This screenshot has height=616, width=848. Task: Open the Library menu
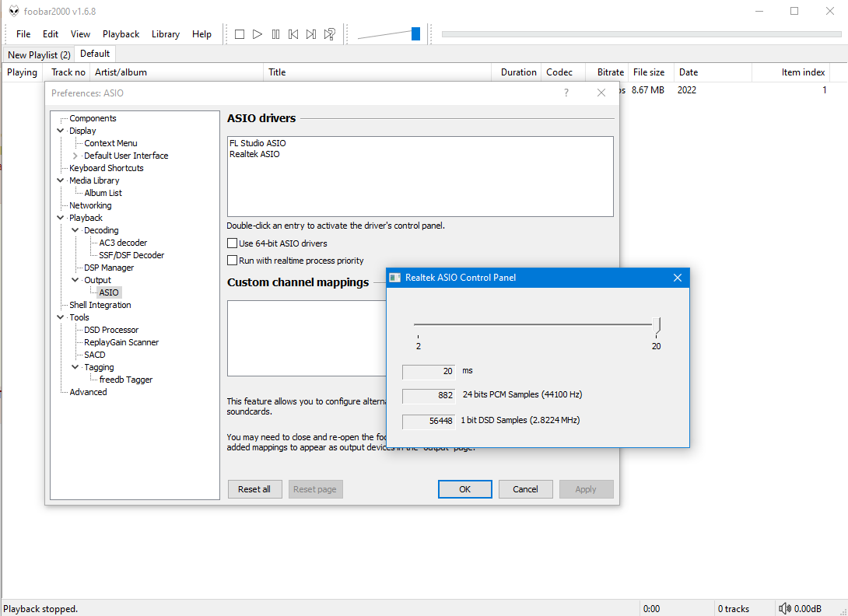(166, 34)
